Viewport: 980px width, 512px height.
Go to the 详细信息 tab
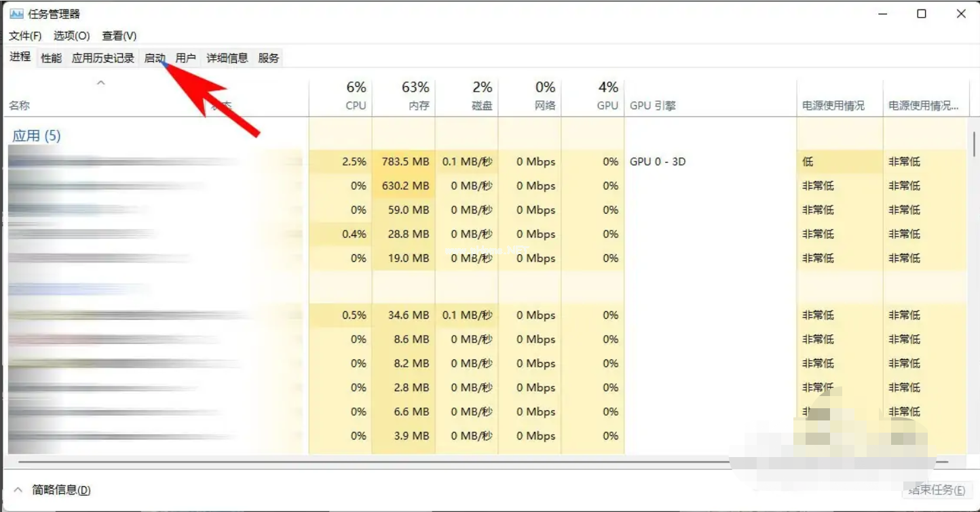click(227, 58)
